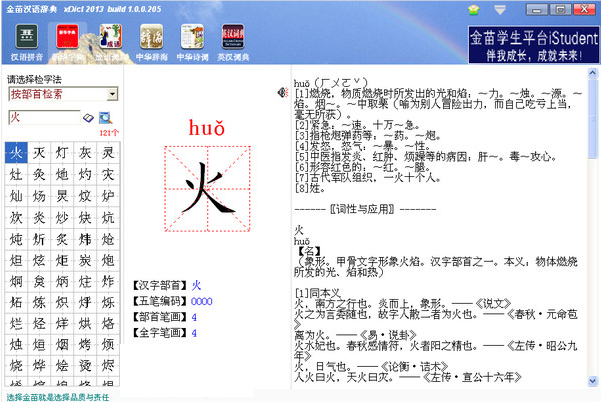The image size is (601, 402).
Task: Click the blue book icon beside search field
Action: pos(89,118)
